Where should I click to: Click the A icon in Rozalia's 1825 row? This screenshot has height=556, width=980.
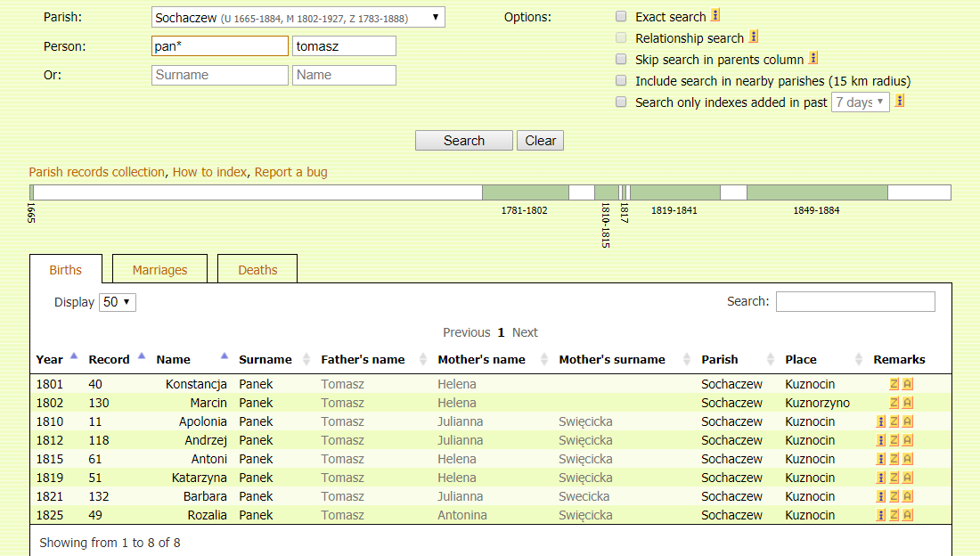pos(908,516)
